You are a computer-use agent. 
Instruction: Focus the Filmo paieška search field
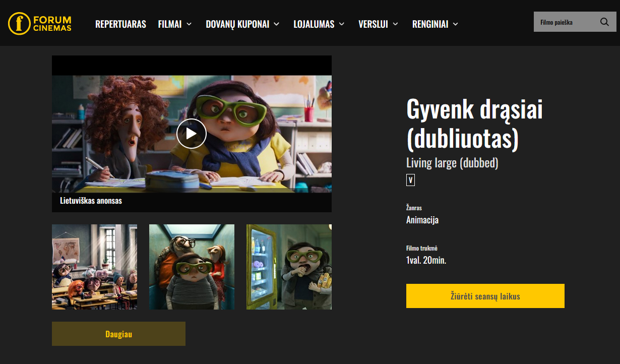(x=565, y=22)
